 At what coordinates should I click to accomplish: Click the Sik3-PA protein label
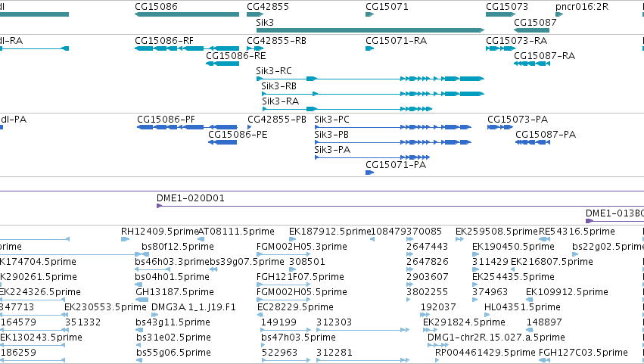point(332,150)
